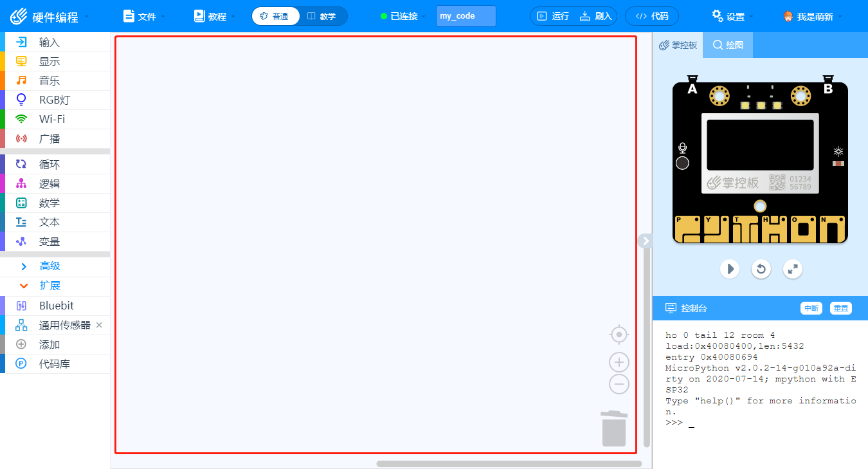Viewport: 868px width, 469px height.
Task: Open the 硬件编程 dropdown
Action: click(x=50, y=16)
